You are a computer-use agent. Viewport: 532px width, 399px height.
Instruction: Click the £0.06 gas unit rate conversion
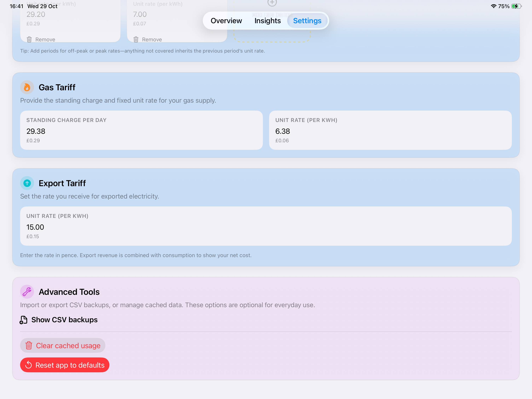(282, 141)
